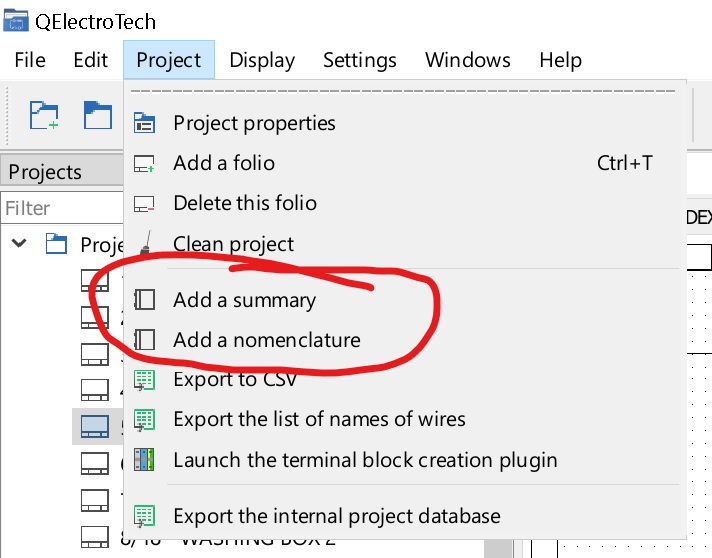The width and height of the screenshot is (712, 558).
Task: Click the Export to CSV icon
Action: [x=145, y=380]
